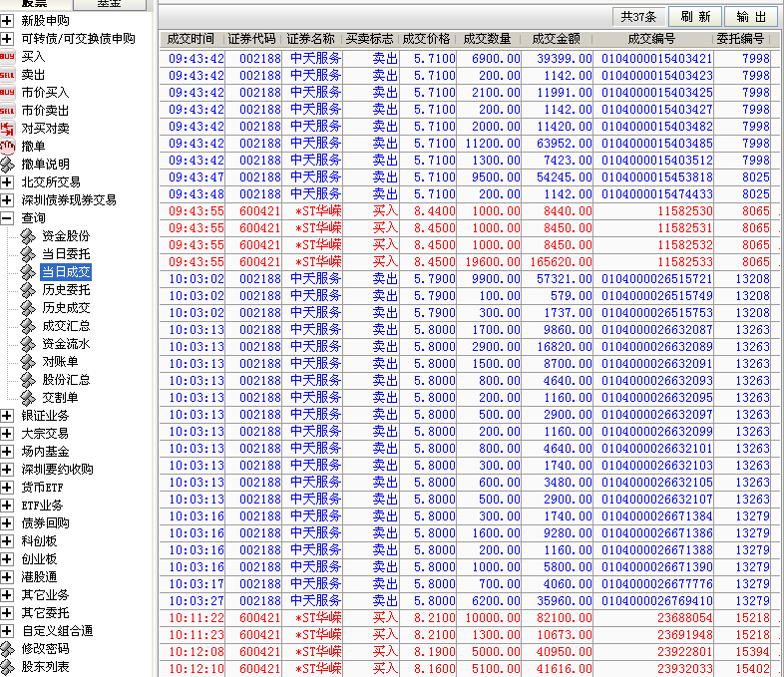This screenshot has height=677, width=784.
Task: Click the SELL icon next to 市价卖出
Action: (x=7, y=111)
